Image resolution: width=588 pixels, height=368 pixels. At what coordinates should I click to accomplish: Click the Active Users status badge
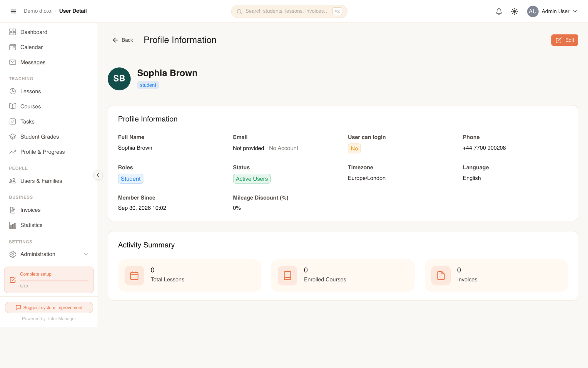252,179
